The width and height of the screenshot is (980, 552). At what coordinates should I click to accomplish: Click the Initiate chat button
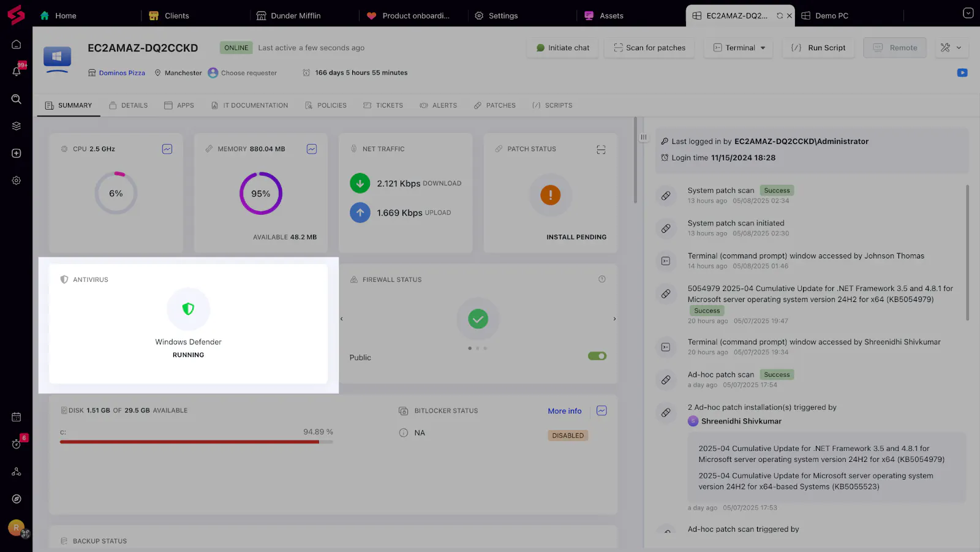pyautogui.click(x=562, y=48)
